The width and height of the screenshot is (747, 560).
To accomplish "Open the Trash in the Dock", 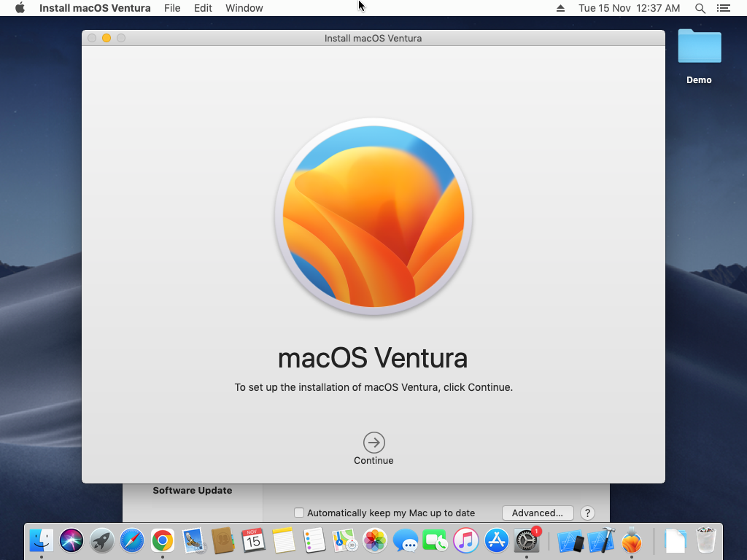I will click(706, 540).
